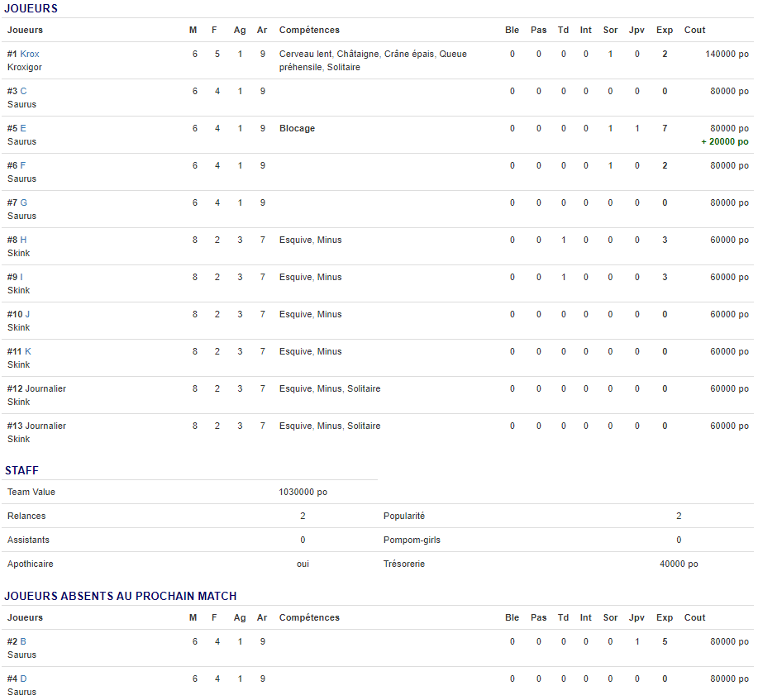758x700 pixels.
Task: Click absent player D link, #4
Action: click(24, 679)
